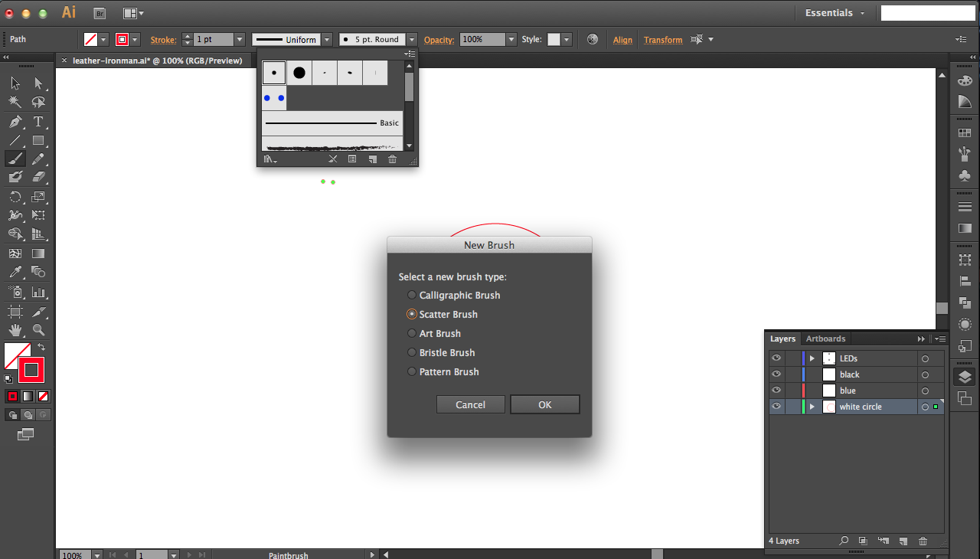Screen dimensions: 980x559
Task: Select the black dot brush thumbnail
Action: 299,73
